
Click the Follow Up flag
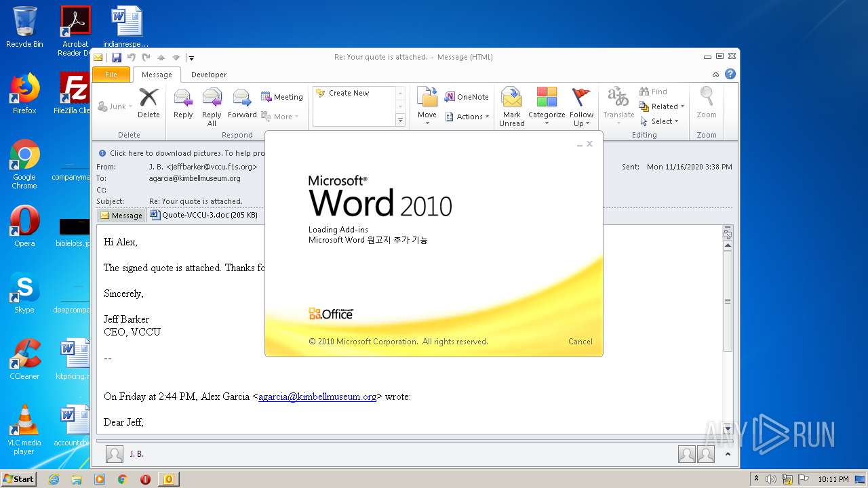click(x=581, y=106)
